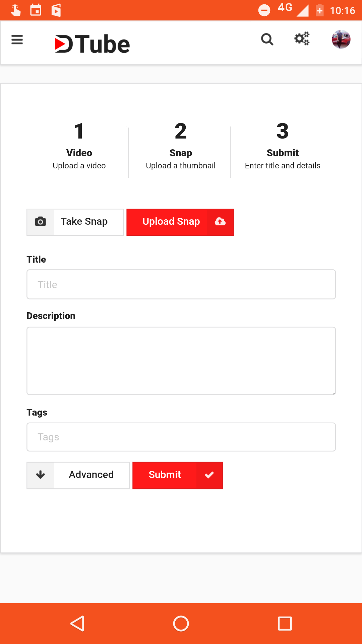Focus the Tags input field

181,437
